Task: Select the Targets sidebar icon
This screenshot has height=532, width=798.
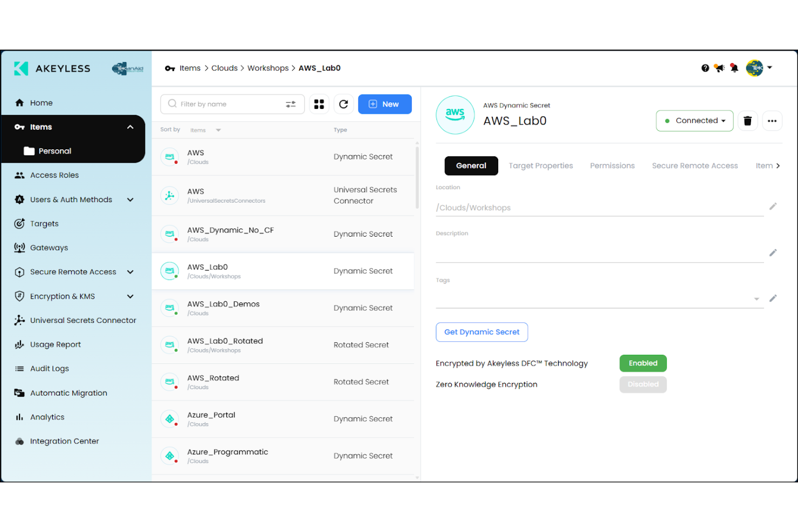Action: [19, 223]
